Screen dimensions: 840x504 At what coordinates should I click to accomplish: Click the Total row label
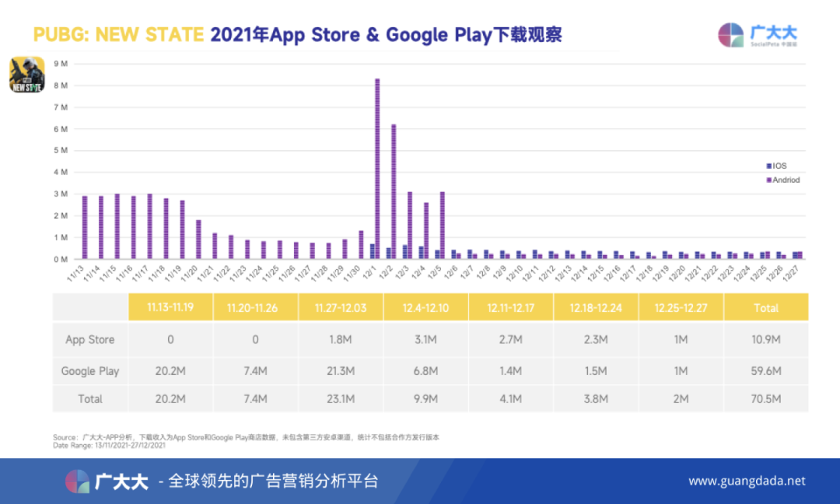click(90, 398)
